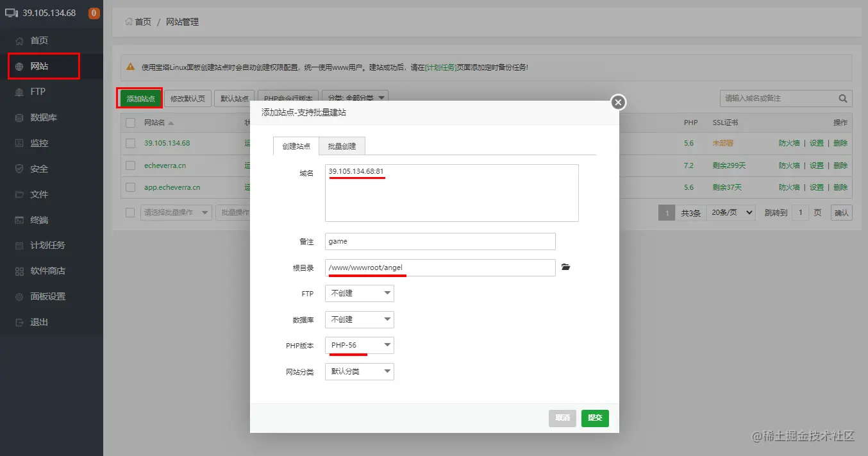Click the PHP命令行版本 button
The width and height of the screenshot is (868, 456).
click(288, 98)
